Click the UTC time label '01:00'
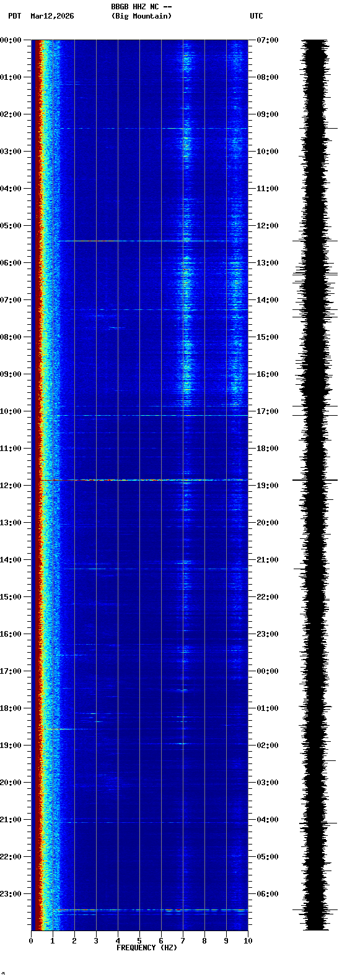 (268, 708)
